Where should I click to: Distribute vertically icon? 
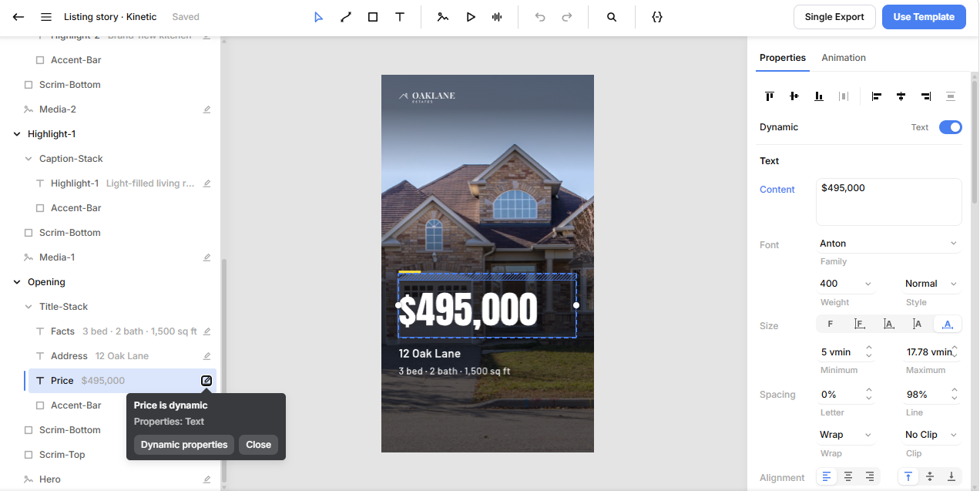point(951,96)
